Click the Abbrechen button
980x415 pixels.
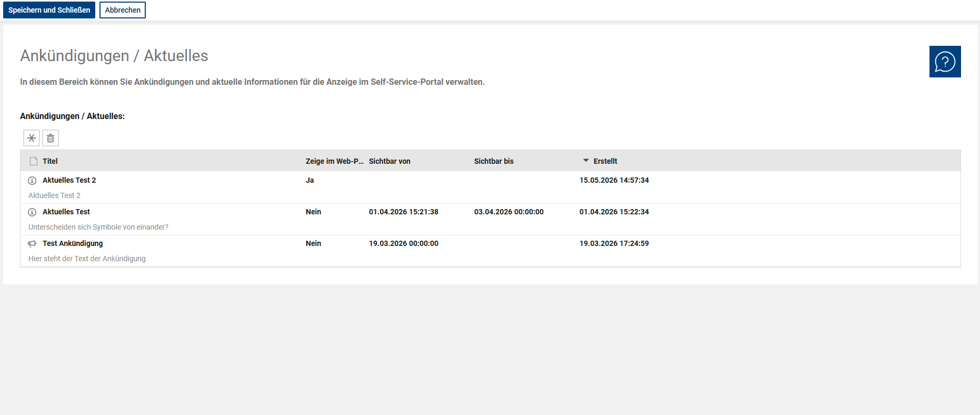tap(123, 10)
